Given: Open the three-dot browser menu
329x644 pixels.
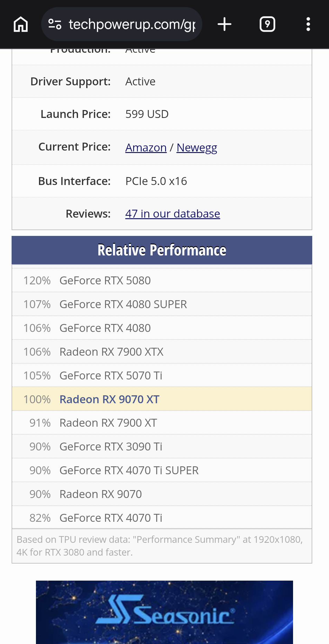Looking at the screenshot, I should (x=308, y=24).
